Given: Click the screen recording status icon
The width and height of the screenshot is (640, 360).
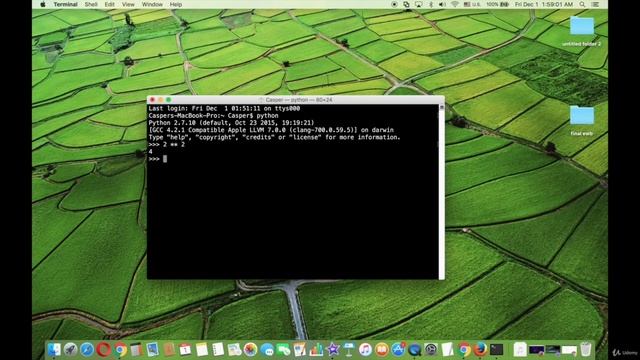Looking at the screenshot, I should click(x=394, y=4).
